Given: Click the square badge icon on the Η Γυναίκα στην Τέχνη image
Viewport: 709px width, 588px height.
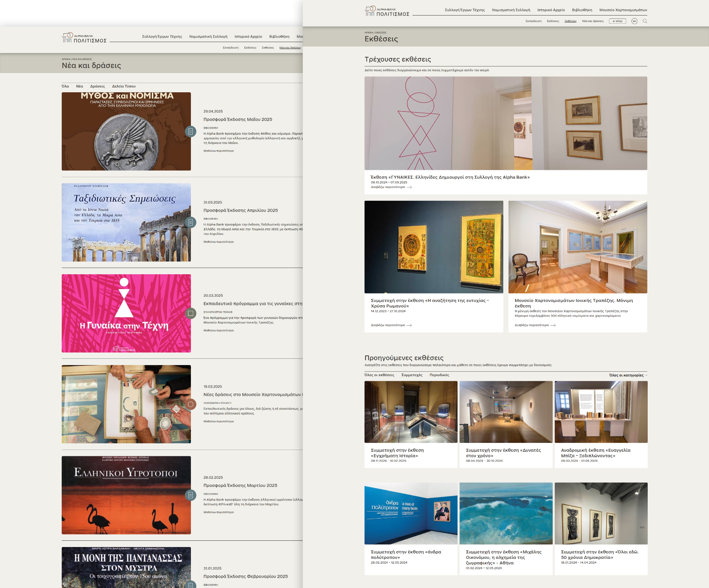Looking at the screenshot, I should point(191,313).
